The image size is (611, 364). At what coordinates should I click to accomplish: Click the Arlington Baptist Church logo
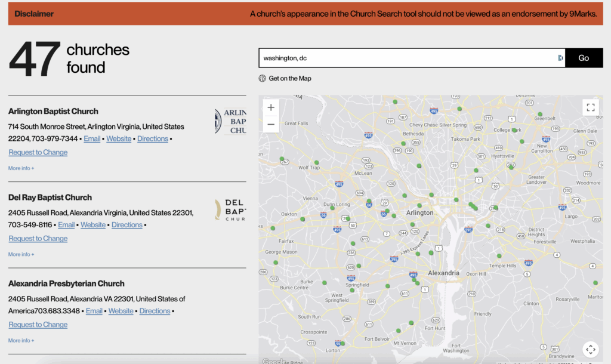(230, 122)
